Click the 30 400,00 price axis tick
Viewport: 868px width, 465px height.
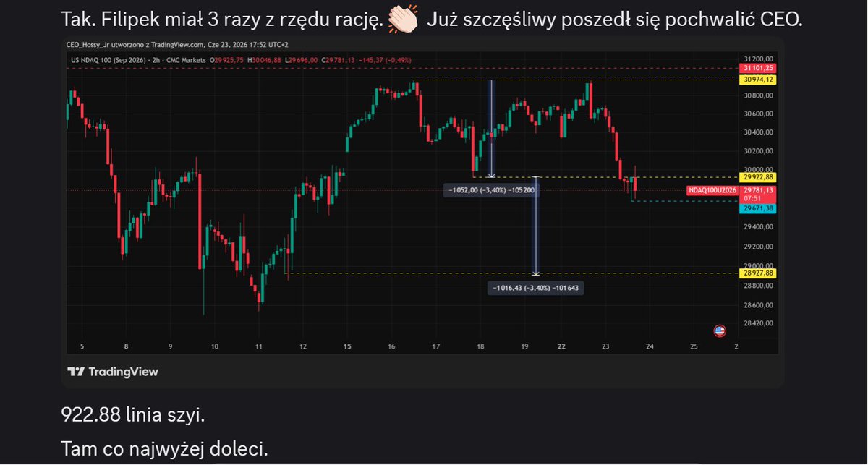pyautogui.click(x=758, y=132)
